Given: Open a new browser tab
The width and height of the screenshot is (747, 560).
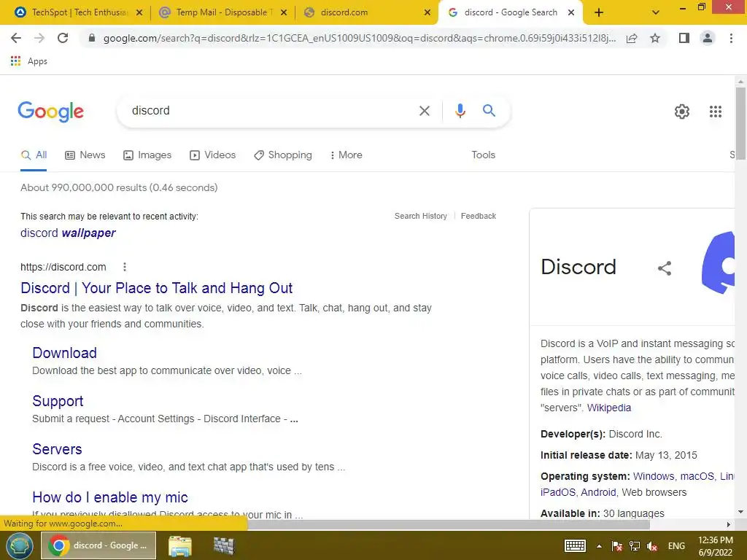Looking at the screenshot, I should click(599, 12).
